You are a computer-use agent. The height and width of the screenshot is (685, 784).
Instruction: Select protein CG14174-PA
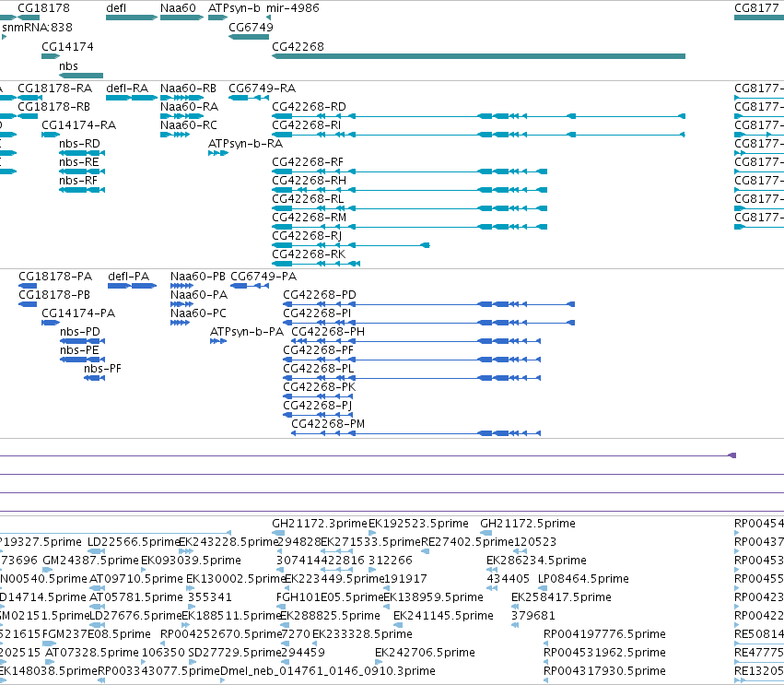pos(78,313)
